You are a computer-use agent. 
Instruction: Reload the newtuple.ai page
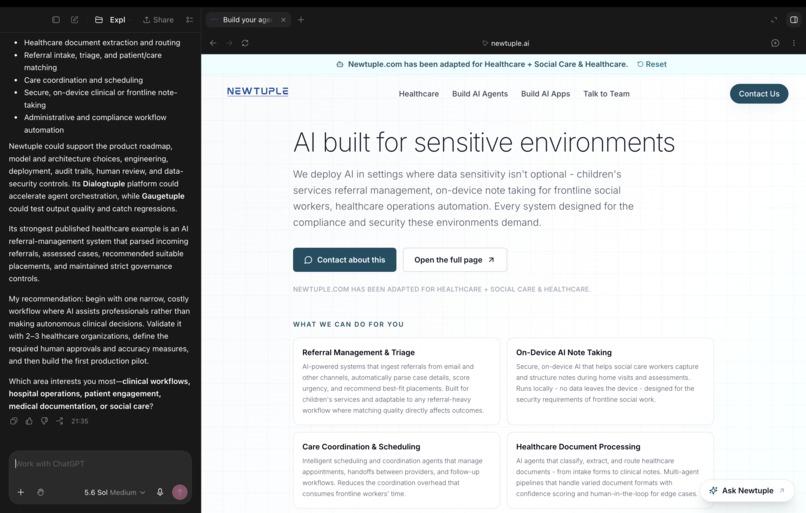pyautogui.click(x=245, y=43)
